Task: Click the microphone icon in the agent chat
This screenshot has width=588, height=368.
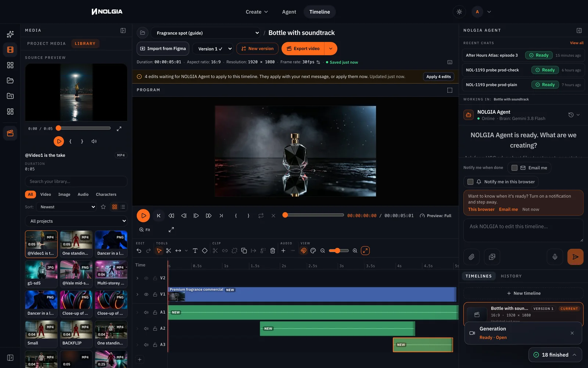Action: pyautogui.click(x=555, y=257)
